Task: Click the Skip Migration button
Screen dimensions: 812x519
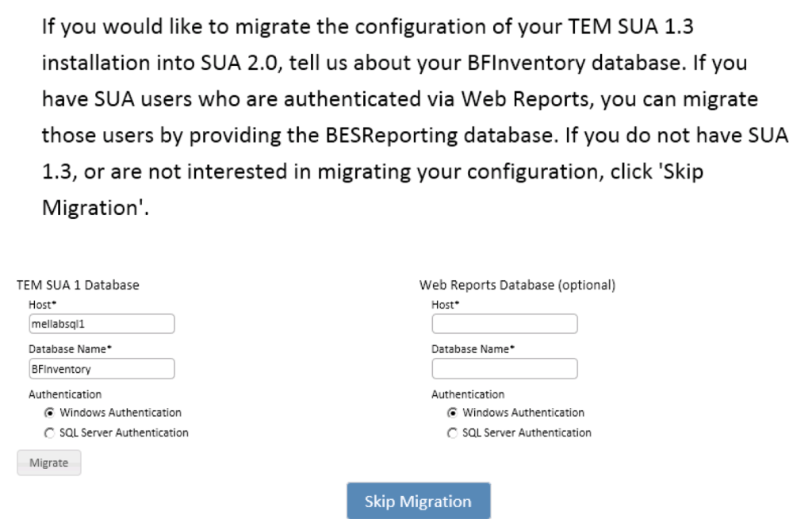Action: (419, 500)
